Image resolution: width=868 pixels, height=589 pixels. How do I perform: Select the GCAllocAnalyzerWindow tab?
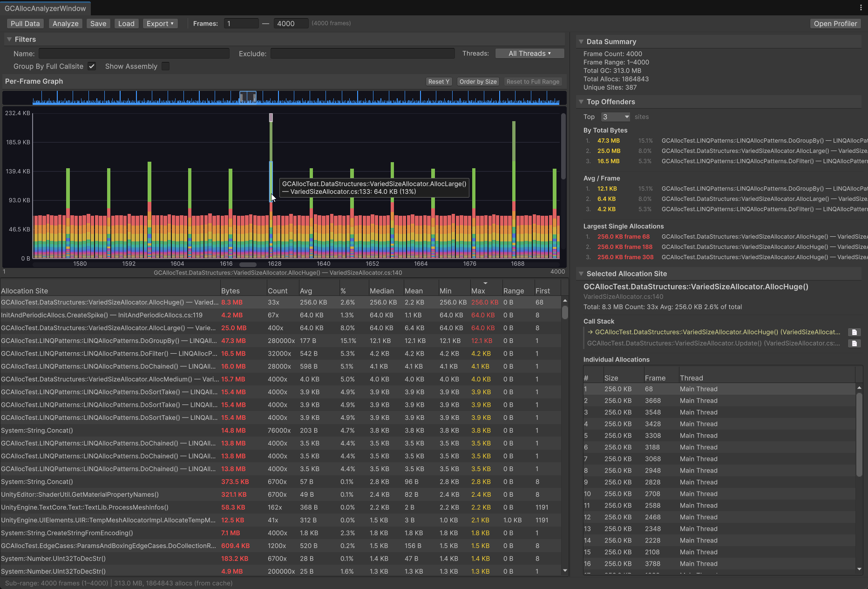[45, 8]
